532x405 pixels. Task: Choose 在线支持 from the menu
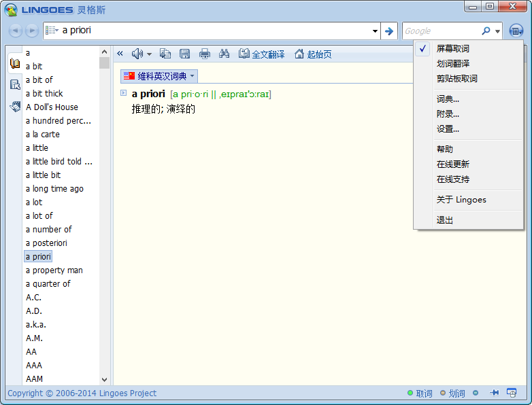468,179
